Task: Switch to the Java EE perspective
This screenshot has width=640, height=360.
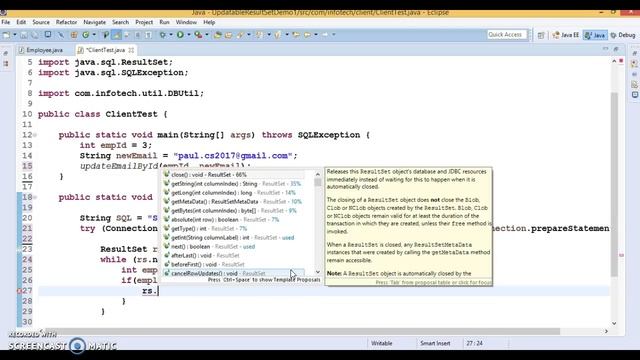Action: pyautogui.click(x=566, y=35)
